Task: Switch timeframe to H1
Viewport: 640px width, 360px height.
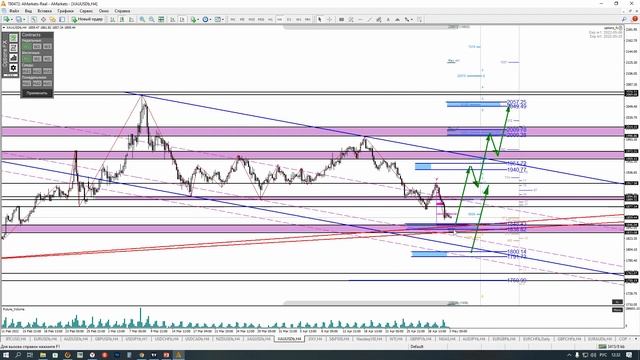Action: 270,19
